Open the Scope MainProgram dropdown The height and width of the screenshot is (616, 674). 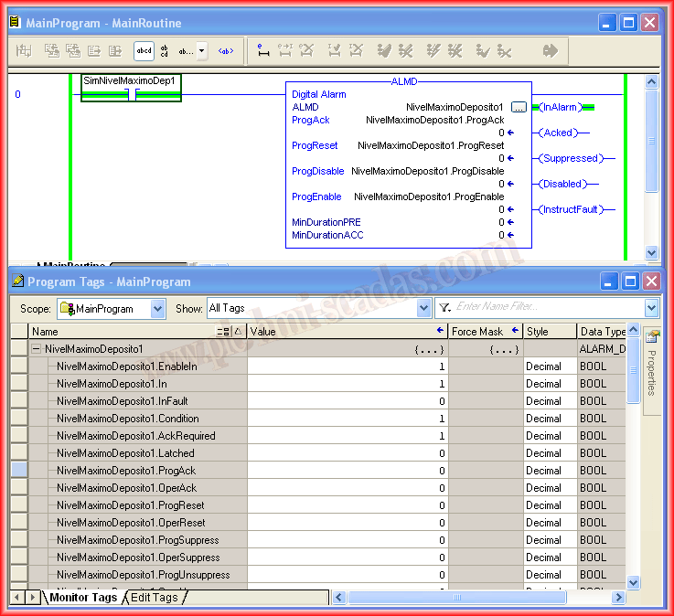coord(158,309)
